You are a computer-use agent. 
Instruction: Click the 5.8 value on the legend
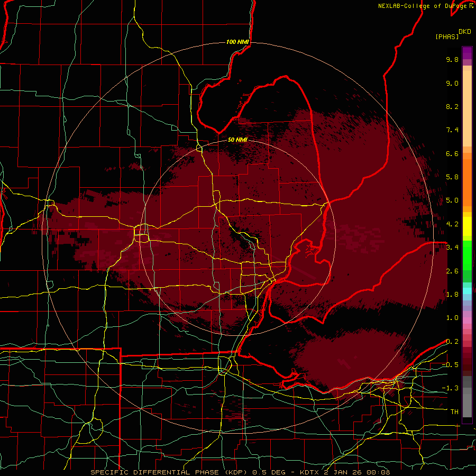click(x=452, y=177)
